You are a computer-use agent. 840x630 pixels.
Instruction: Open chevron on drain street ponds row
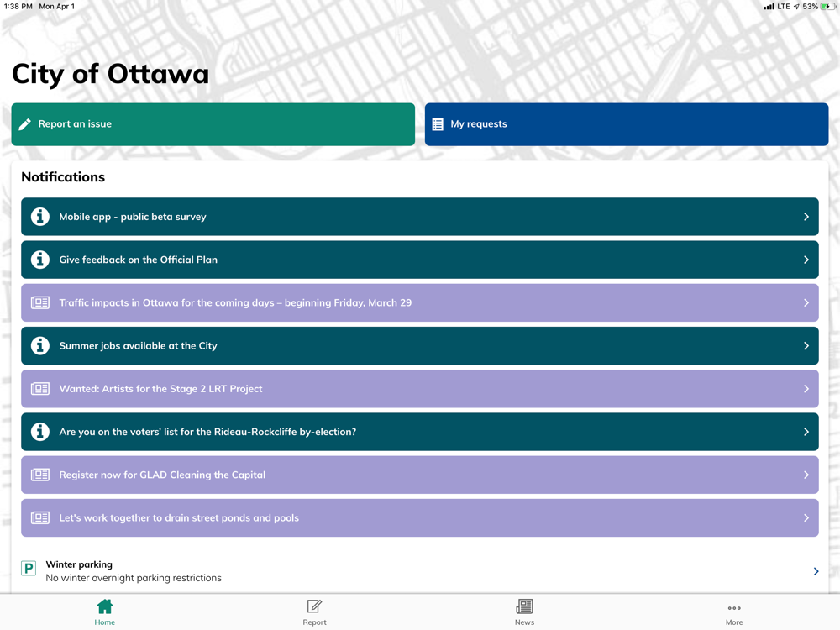pyautogui.click(x=806, y=517)
